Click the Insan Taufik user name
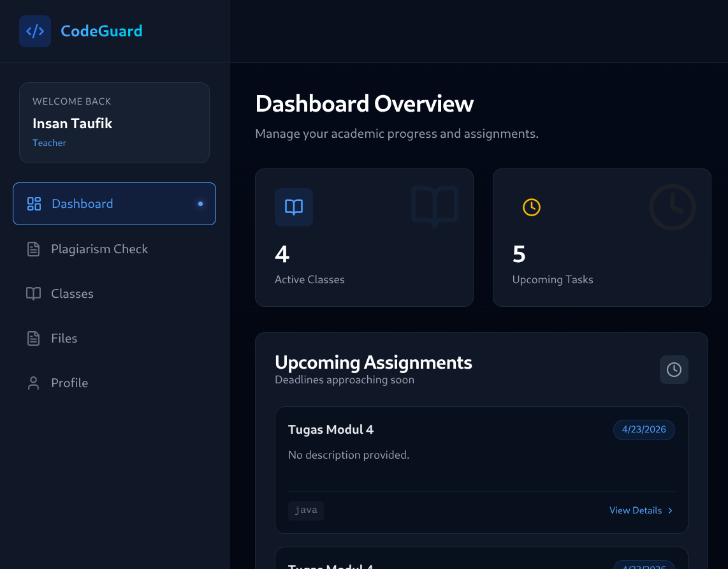The width and height of the screenshot is (728, 569). 73,124
